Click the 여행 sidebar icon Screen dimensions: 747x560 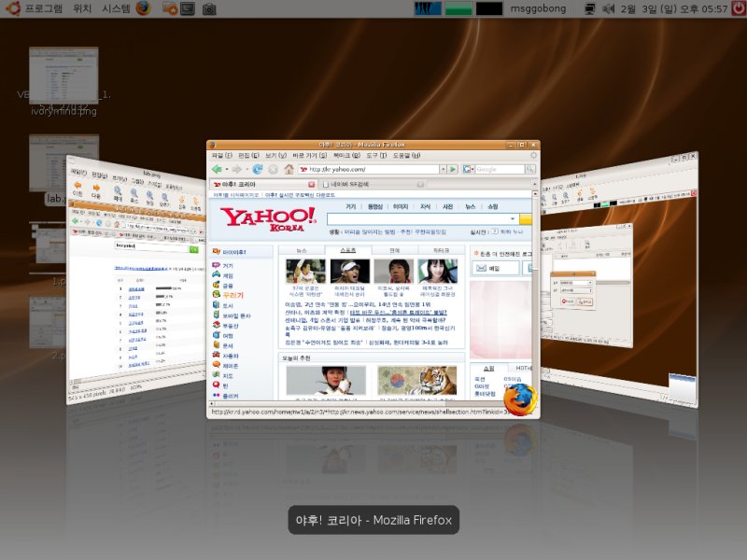click(217, 335)
